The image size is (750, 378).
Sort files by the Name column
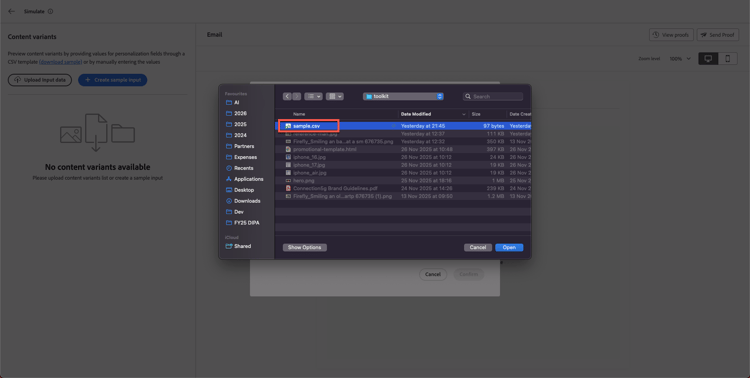pyautogui.click(x=298, y=114)
